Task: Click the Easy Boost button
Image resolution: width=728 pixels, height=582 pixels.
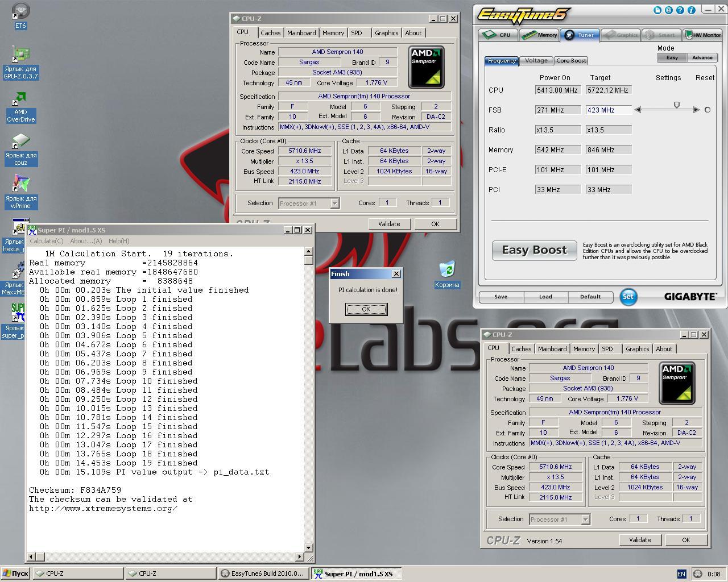Action: (534, 250)
